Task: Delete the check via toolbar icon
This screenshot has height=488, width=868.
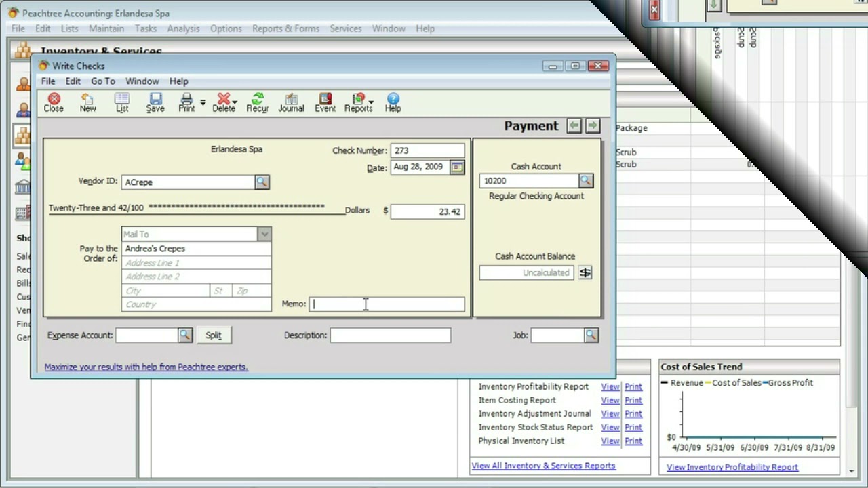Action: pyautogui.click(x=223, y=103)
